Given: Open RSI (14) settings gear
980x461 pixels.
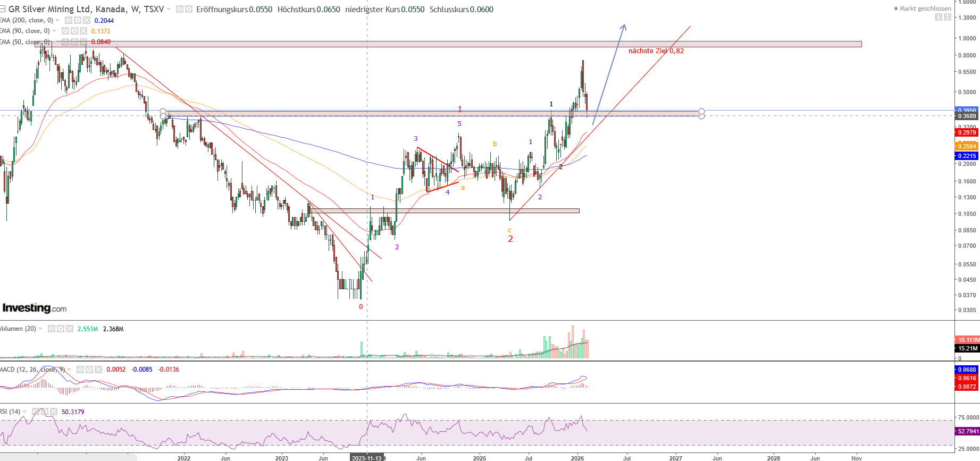Looking at the screenshot, I should [x=45, y=412].
